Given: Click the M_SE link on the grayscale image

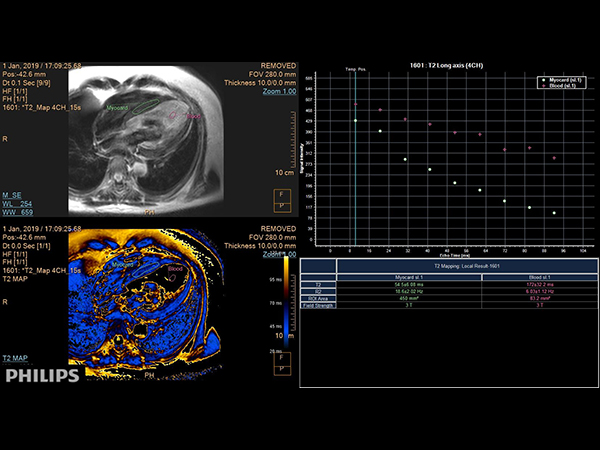Looking at the screenshot, I should pos(12,195).
